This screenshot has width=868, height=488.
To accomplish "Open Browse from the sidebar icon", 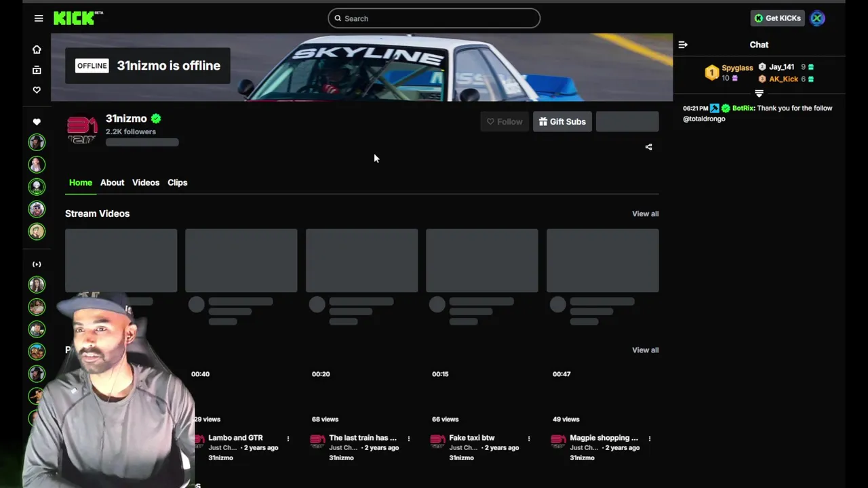I will tap(37, 70).
